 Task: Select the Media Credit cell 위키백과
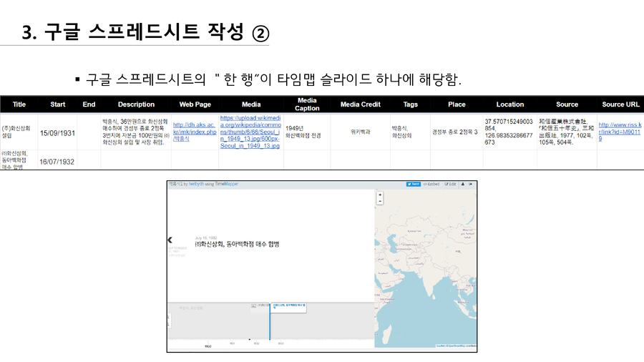pos(360,132)
